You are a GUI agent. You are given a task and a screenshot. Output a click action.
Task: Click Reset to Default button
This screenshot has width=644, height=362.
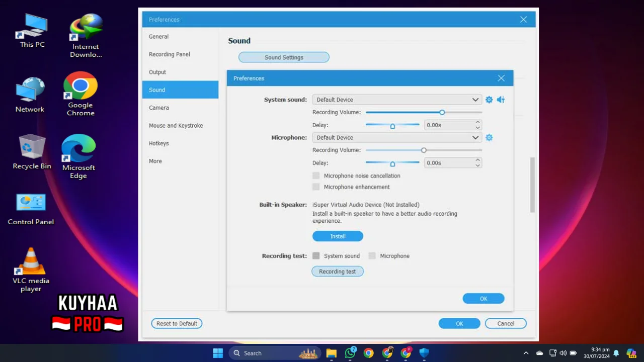[177, 323]
